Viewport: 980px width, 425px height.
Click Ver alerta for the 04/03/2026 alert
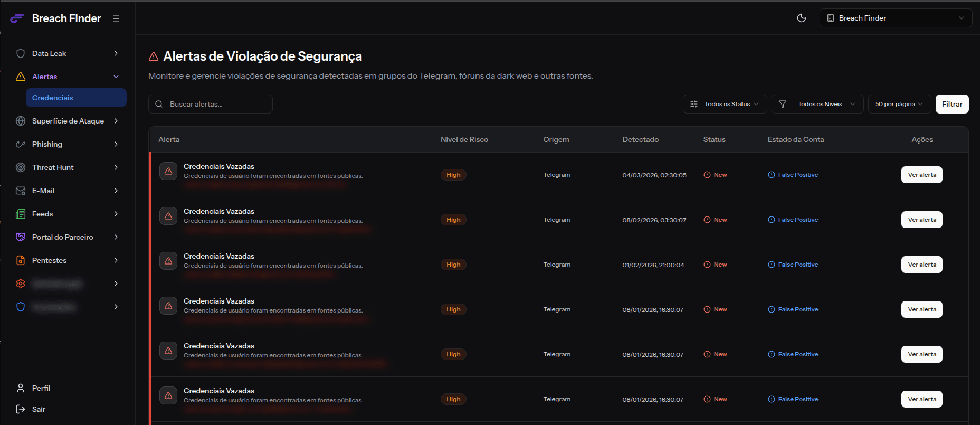tap(921, 175)
